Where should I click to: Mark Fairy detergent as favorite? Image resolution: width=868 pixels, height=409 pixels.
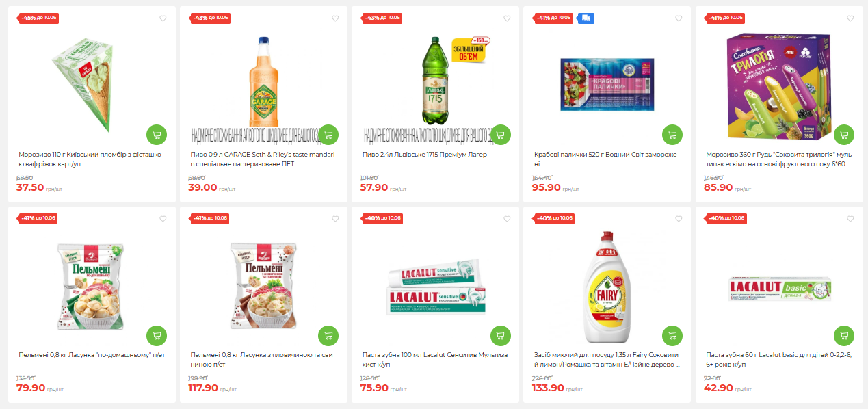[679, 219]
